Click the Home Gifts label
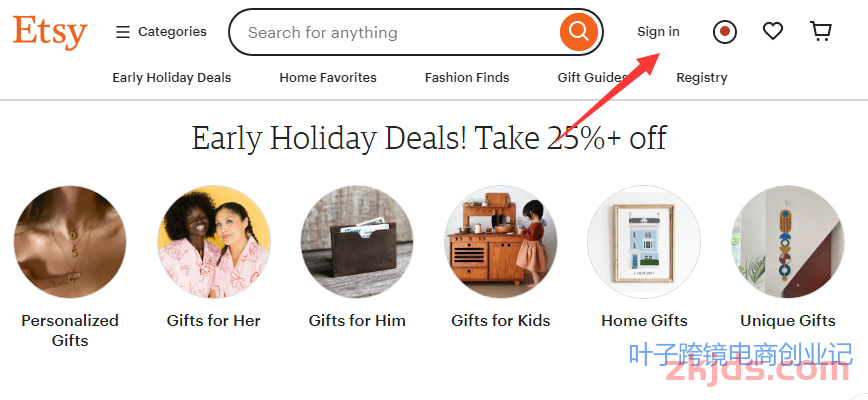 click(644, 321)
